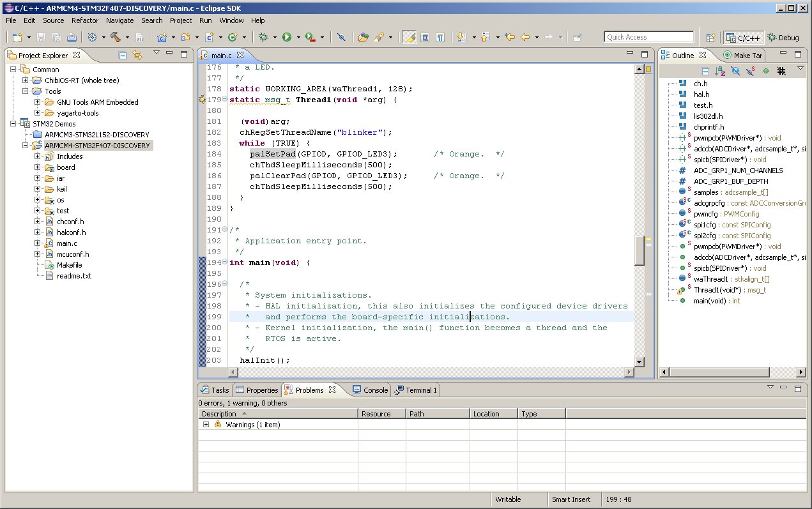The width and height of the screenshot is (812, 509).
Task: Click the Open Type folder icon
Action: (363, 37)
